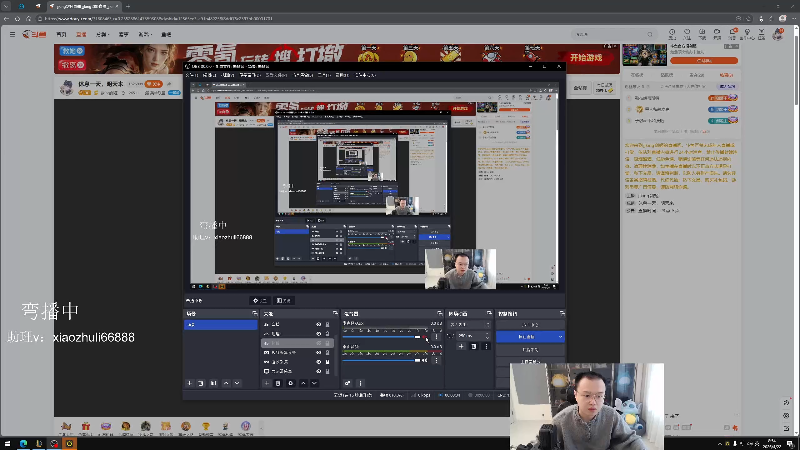Toggle eye of display capture source at bottom

[318, 371]
